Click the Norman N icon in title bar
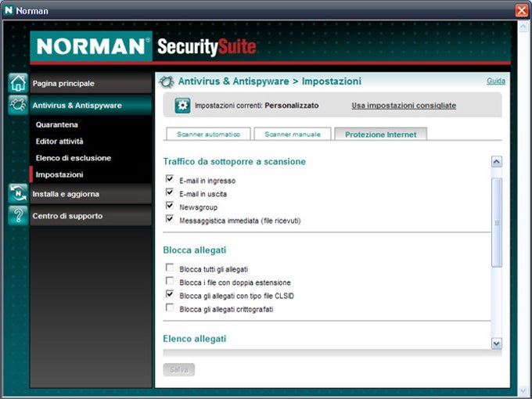This screenshot has width=532, height=399. [x=8, y=10]
